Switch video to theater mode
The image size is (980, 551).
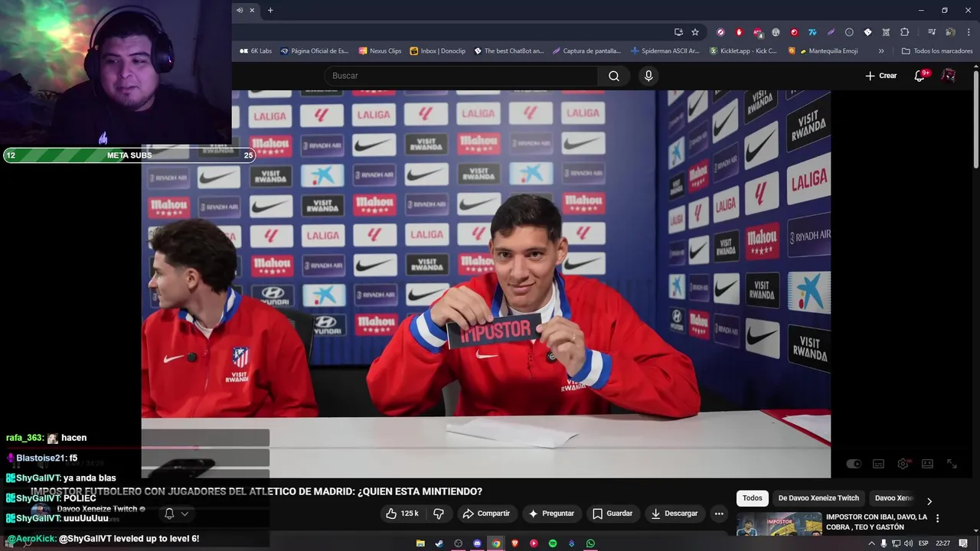coord(927,464)
